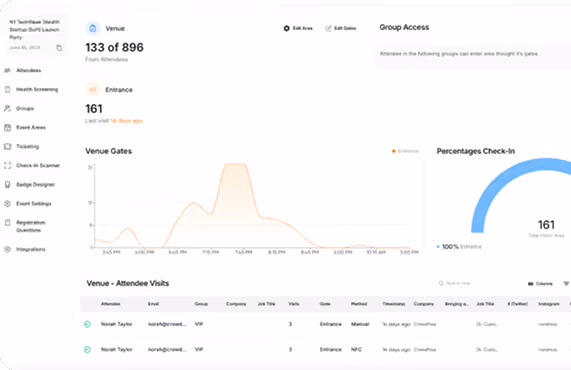Click the Bringing a... column header

pyautogui.click(x=457, y=304)
